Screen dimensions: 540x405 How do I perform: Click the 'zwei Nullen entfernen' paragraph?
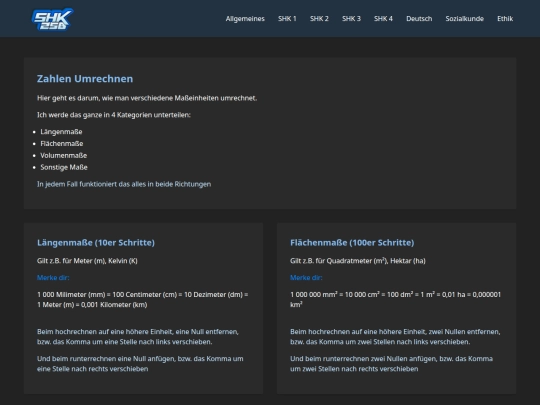(x=395, y=336)
